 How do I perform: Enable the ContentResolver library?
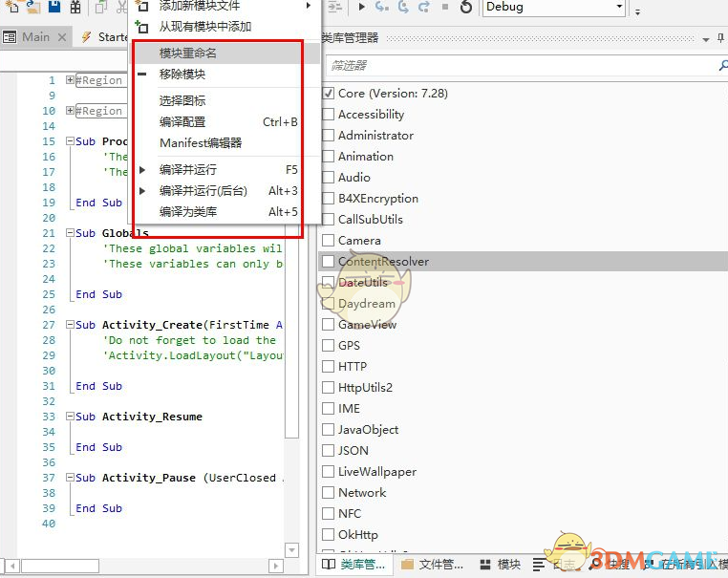pyautogui.click(x=328, y=262)
